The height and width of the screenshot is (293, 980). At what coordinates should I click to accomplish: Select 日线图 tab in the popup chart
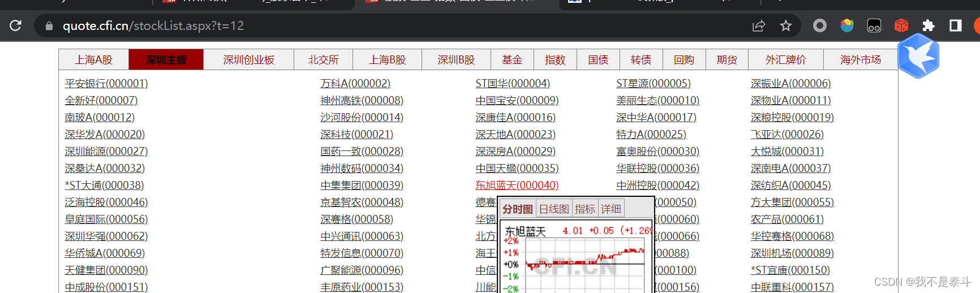[554, 209]
